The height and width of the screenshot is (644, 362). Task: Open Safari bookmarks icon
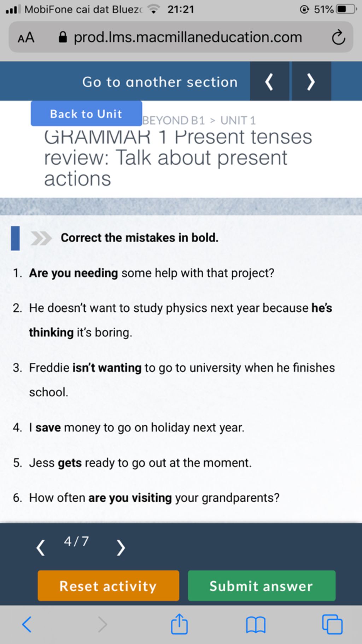pos(255,625)
